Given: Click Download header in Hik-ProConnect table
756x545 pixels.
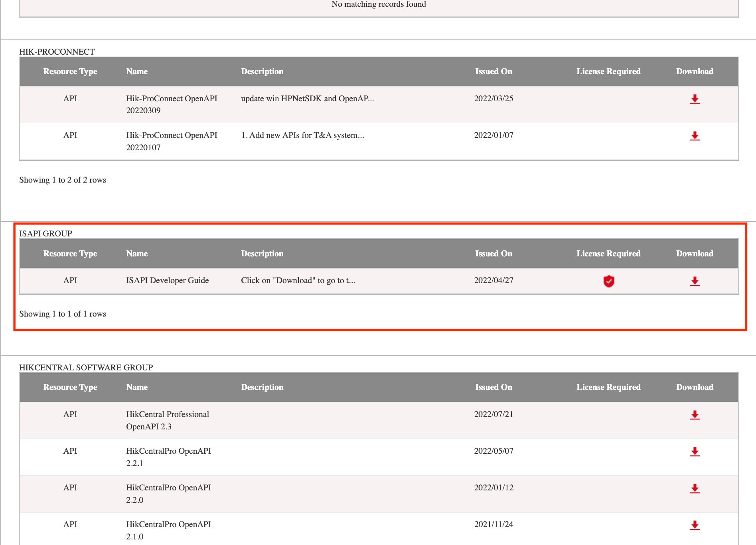Looking at the screenshot, I should coord(695,71).
